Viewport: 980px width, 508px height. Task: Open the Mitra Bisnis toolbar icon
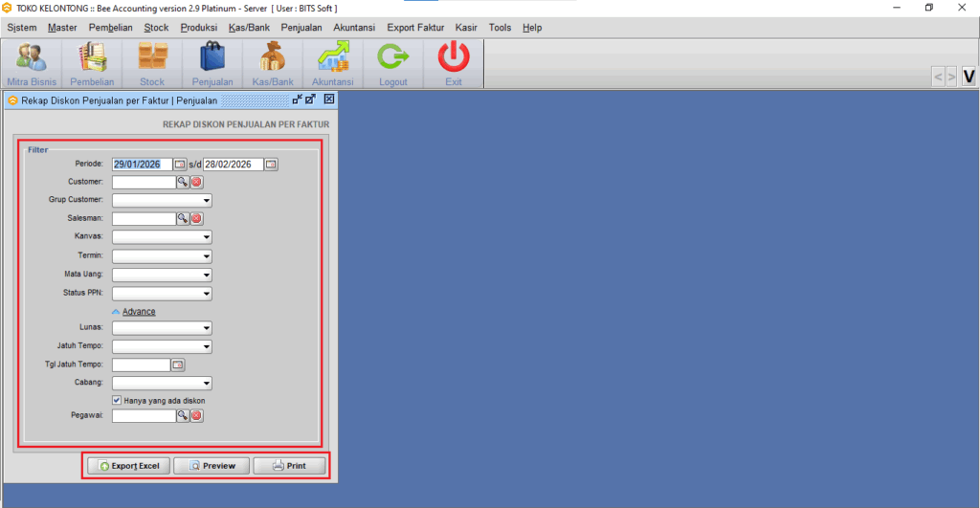[32, 59]
